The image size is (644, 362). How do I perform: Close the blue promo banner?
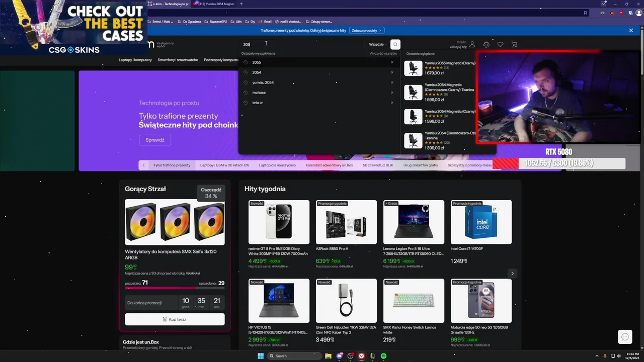coord(631,30)
